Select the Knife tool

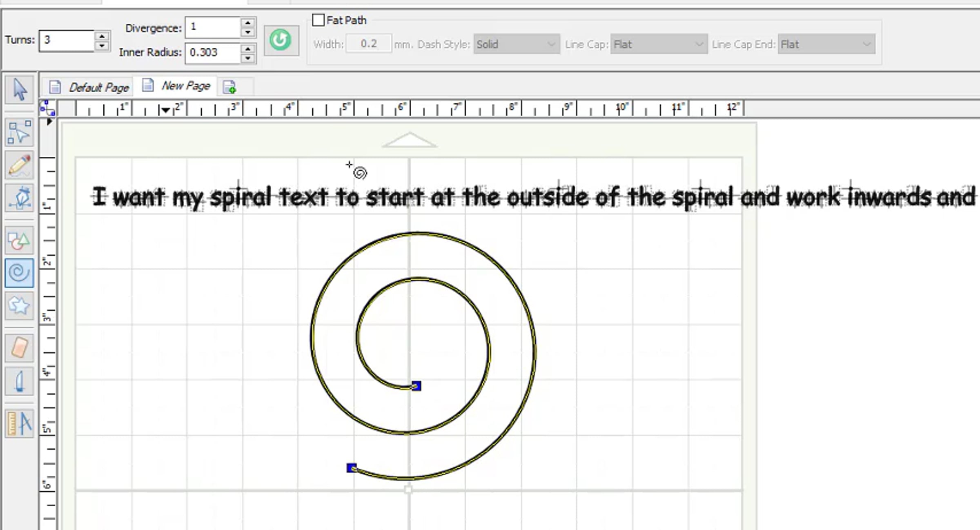pyautogui.click(x=20, y=381)
